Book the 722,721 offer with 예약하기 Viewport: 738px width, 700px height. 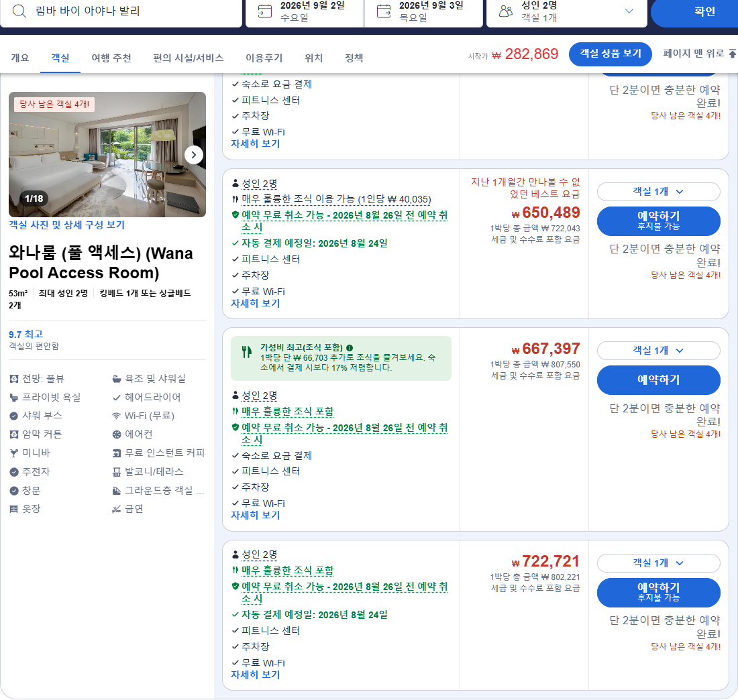pyautogui.click(x=658, y=593)
